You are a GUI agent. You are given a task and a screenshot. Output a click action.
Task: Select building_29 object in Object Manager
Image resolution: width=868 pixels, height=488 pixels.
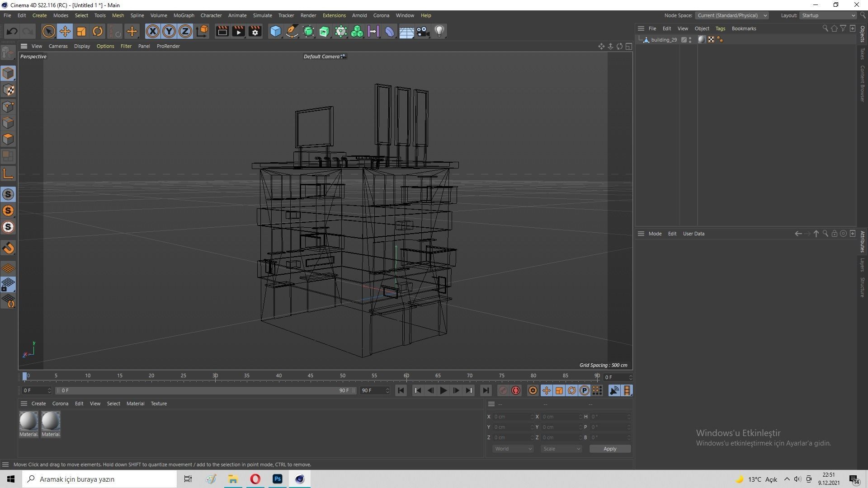tap(664, 40)
